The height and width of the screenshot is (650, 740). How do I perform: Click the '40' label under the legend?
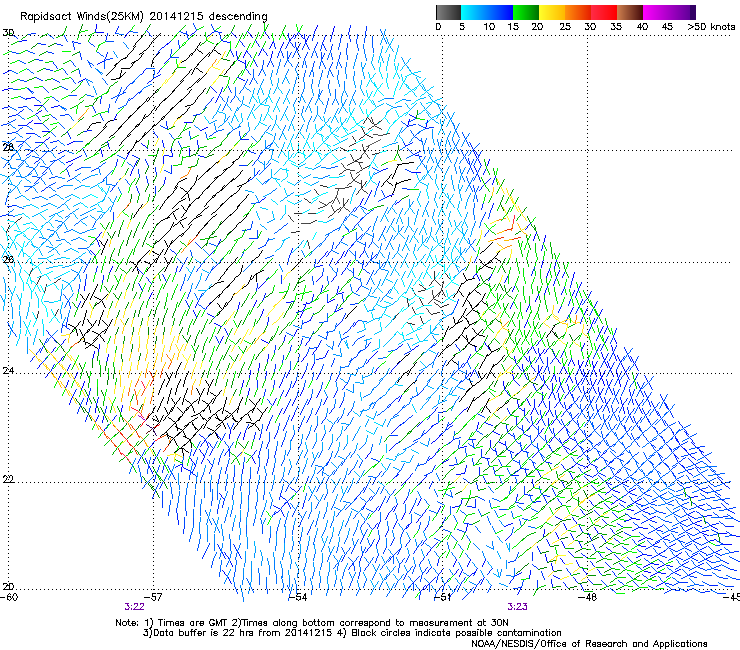click(x=642, y=27)
